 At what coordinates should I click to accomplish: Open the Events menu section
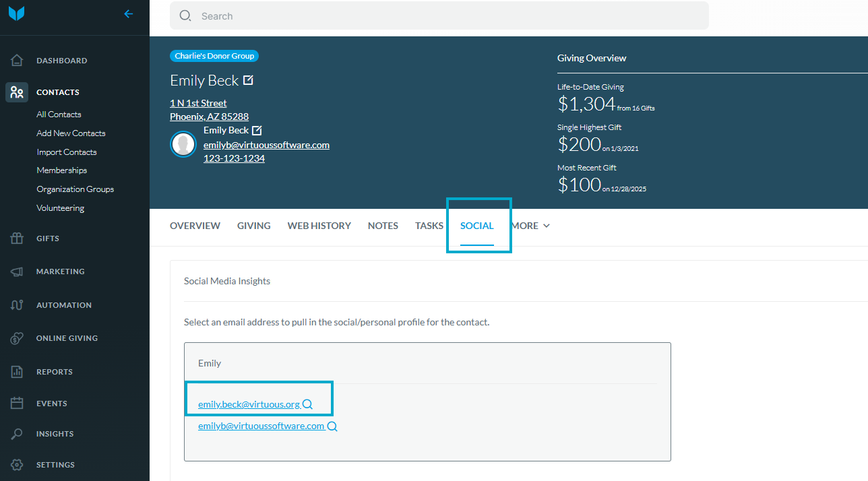pyautogui.click(x=52, y=404)
